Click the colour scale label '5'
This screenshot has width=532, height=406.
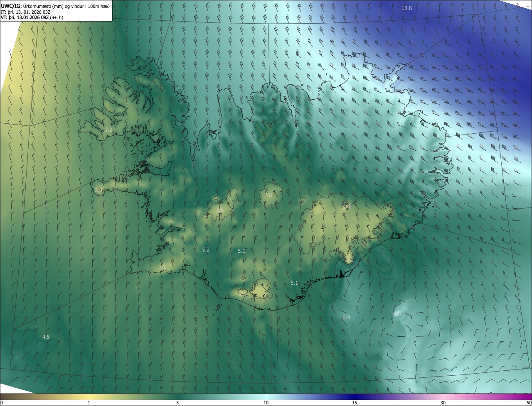click(177, 403)
